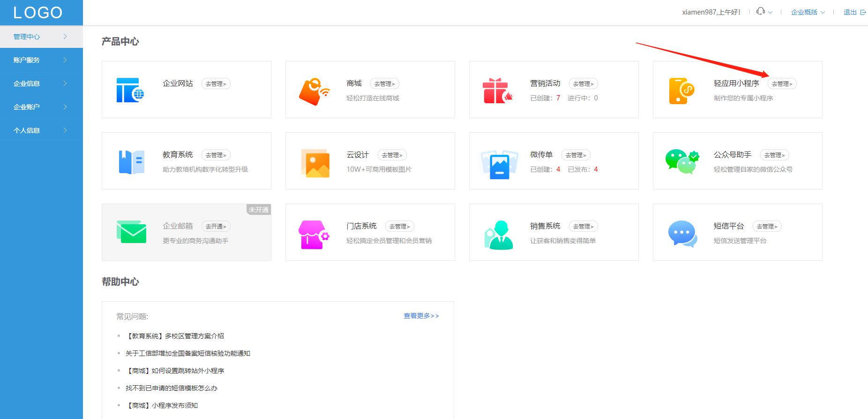Select 管理中心 in the sidebar
Screen dimensions: 868x419
tap(40, 37)
